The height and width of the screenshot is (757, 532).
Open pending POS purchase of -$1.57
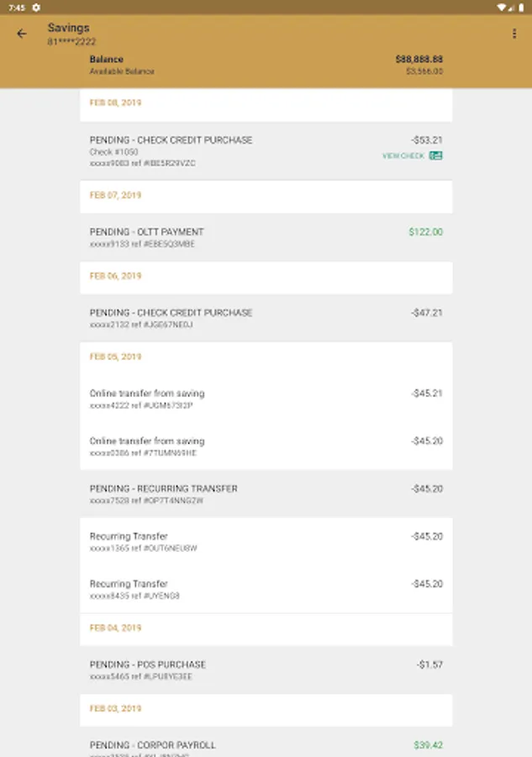coord(266,670)
